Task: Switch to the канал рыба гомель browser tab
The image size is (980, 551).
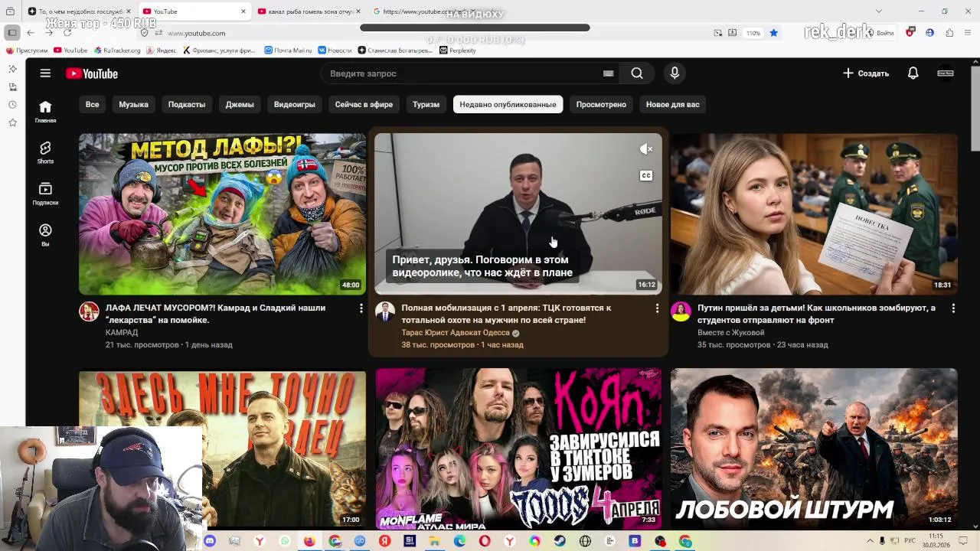Action: coord(309,11)
